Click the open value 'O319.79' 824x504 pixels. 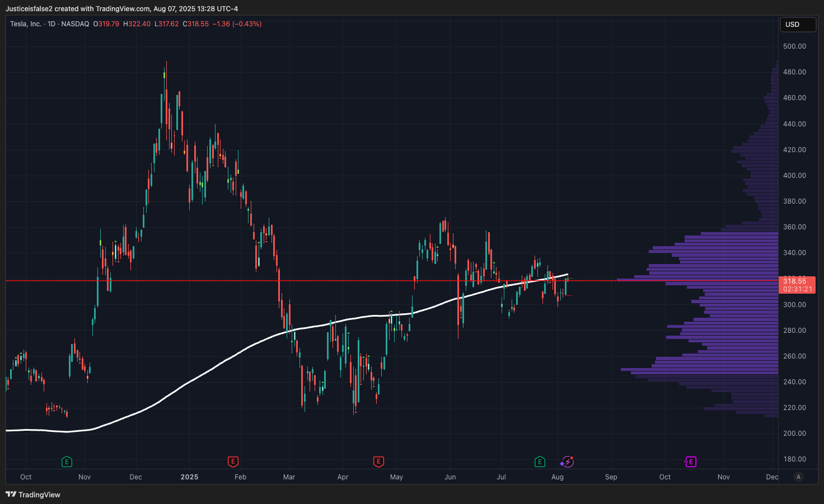click(106, 24)
